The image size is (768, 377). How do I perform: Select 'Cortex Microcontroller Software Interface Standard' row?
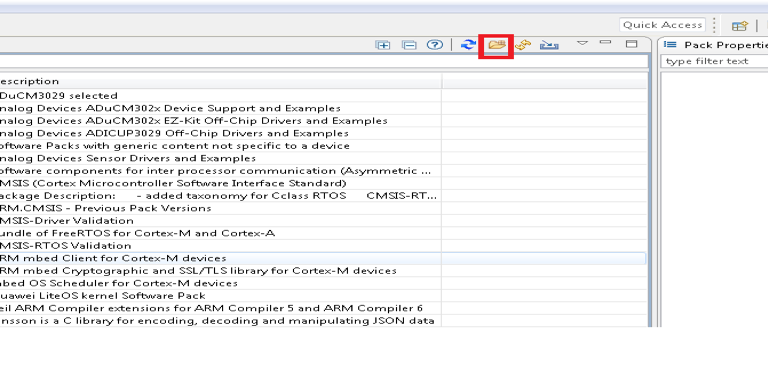coord(323,183)
